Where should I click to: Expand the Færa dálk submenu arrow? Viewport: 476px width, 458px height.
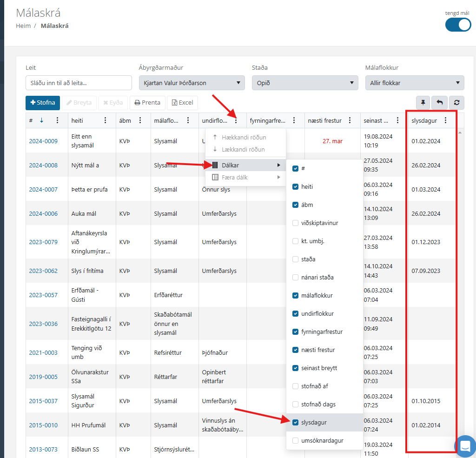coord(278,177)
